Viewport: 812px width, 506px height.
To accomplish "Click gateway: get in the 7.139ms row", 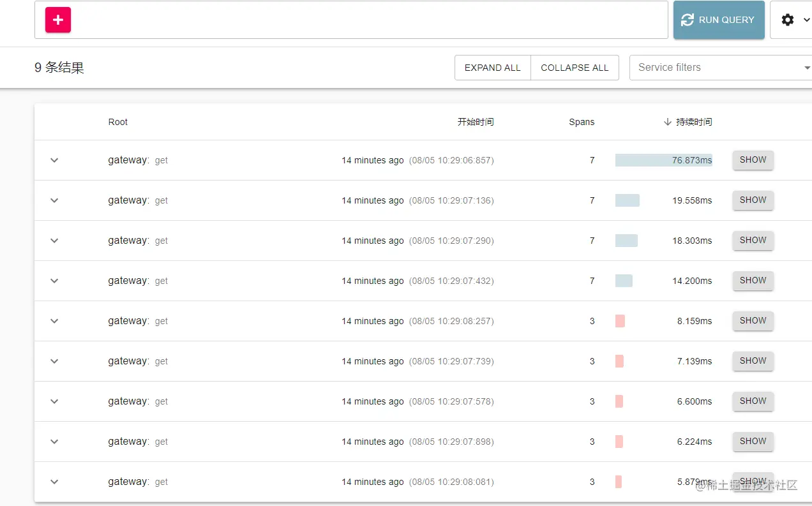I will tap(138, 361).
